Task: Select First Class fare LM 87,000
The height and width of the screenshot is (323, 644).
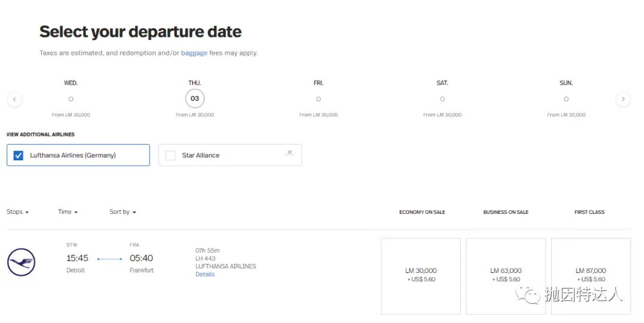Action: pyautogui.click(x=590, y=275)
